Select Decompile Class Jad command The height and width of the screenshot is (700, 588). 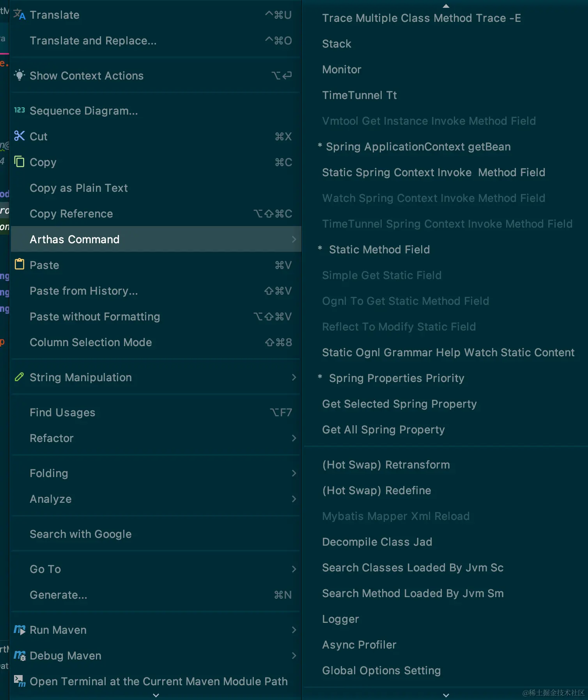(x=377, y=542)
